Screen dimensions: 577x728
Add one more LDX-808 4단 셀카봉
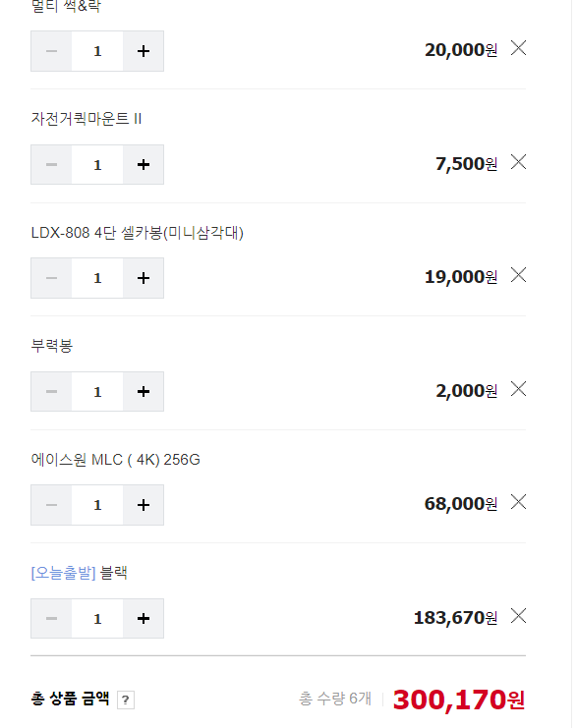pyautogui.click(x=144, y=278)
